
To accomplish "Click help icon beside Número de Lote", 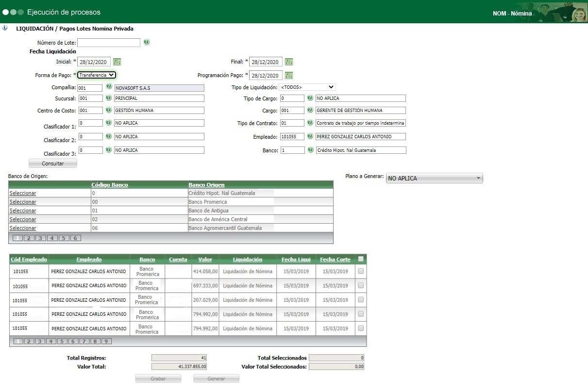I will (146, 42).
